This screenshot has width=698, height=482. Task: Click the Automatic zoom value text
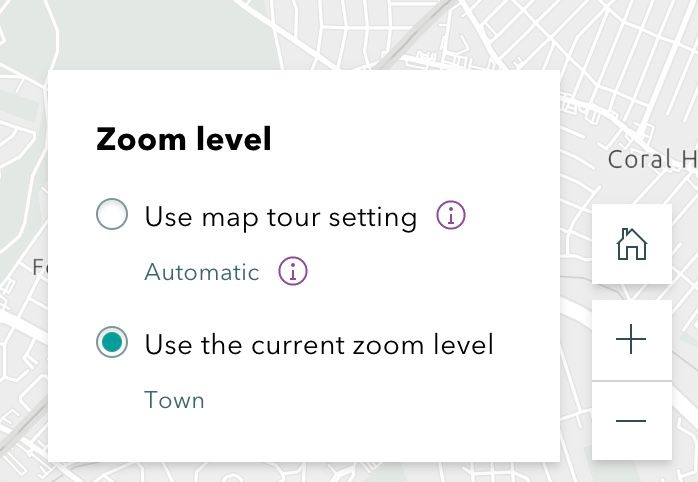pyautogui.click(x=202, y=272)
